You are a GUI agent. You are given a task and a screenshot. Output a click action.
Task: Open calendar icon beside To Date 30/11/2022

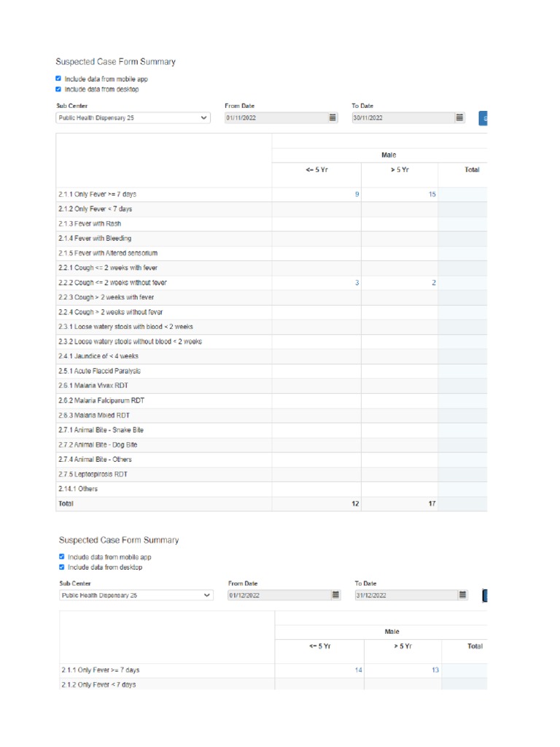(459, 117)
